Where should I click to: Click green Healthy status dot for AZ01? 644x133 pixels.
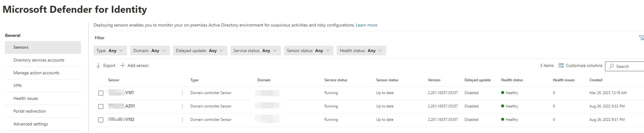pos(503,106)
